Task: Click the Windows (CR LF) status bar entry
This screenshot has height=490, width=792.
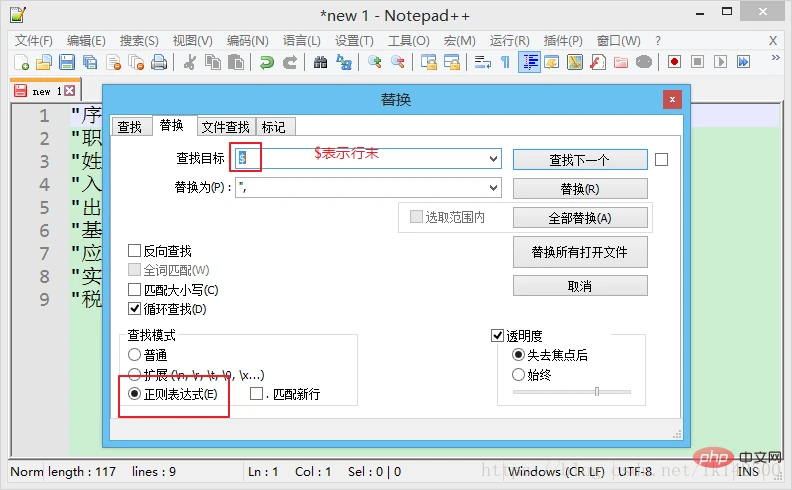Action: tap(556, 471)
